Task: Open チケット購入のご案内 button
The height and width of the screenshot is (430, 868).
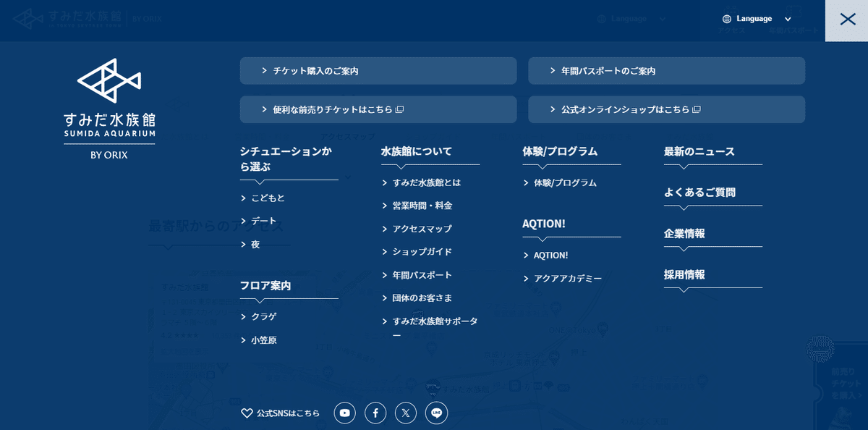Action: (378, 71)
